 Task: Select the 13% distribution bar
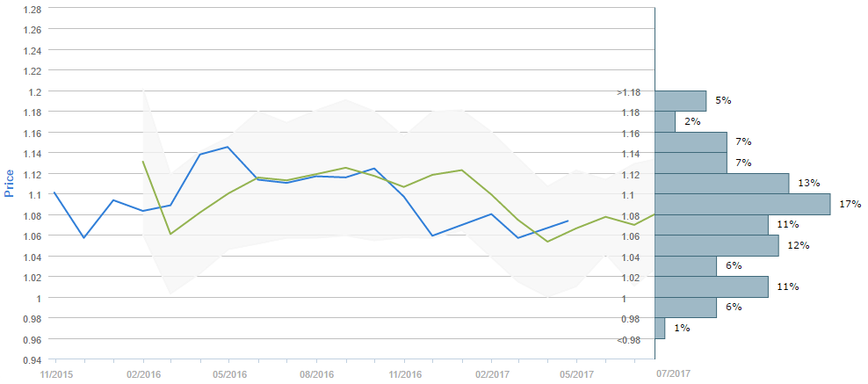click(721, 183)
